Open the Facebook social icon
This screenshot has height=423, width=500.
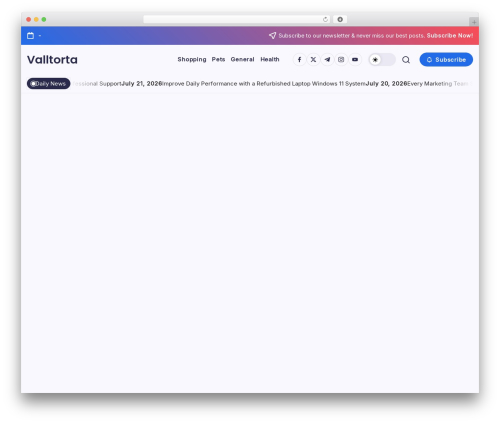click(x=299, y=60)
